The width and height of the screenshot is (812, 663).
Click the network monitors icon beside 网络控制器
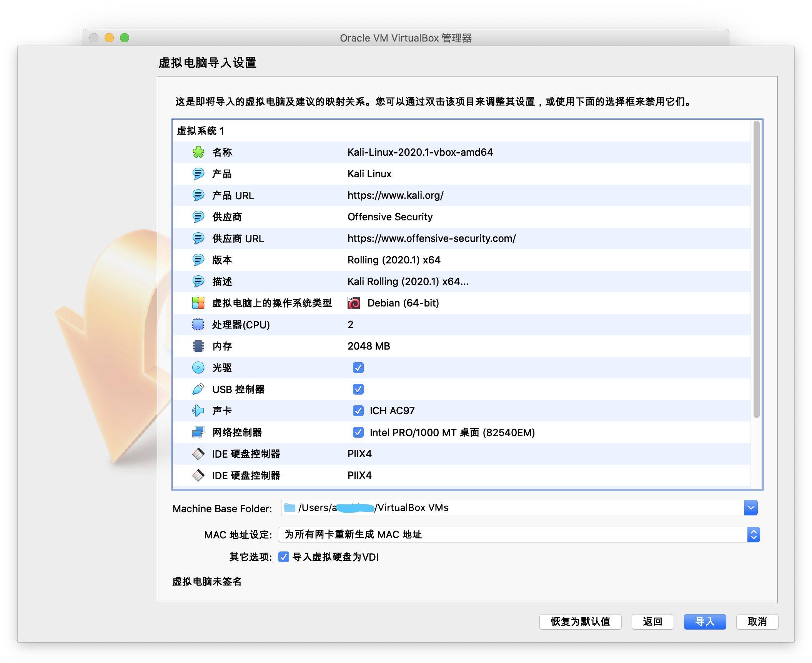click(x=198, y=432)
